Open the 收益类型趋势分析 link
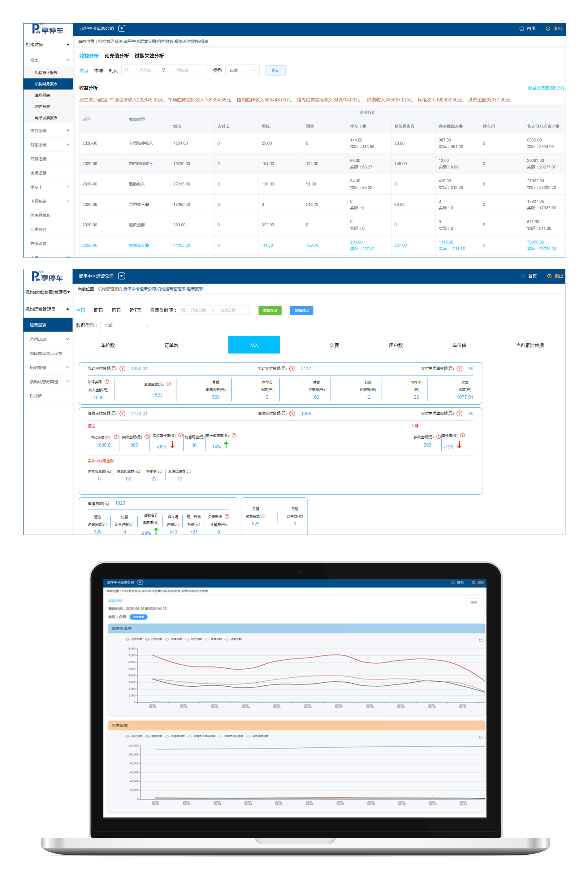This screenshot has width=588, height=873. (545, 88)
